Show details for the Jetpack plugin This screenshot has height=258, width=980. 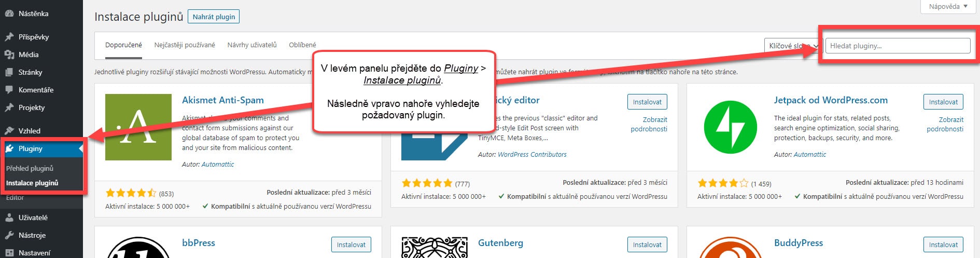945,124
